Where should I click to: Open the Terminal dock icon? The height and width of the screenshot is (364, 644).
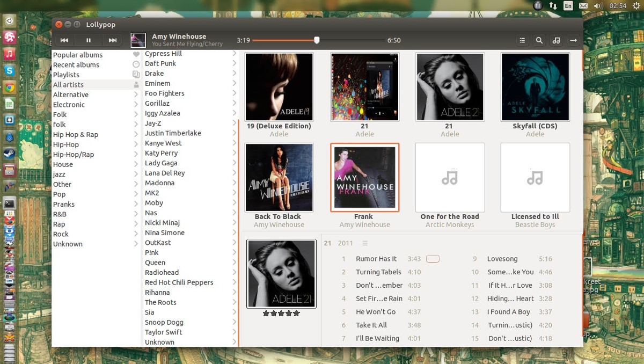click(x=10, y=203)
